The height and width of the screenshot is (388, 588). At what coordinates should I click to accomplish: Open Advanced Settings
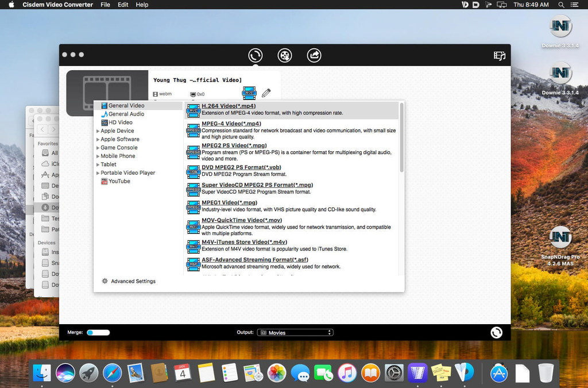(133, 281)
